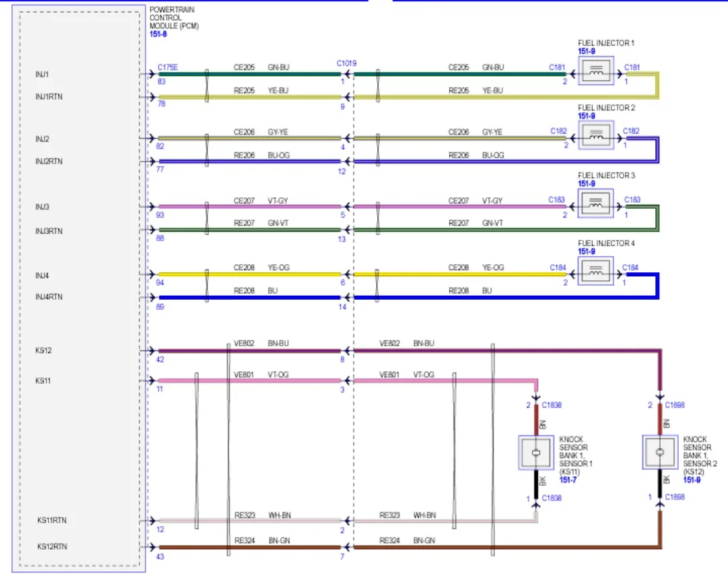The height and width of the screenshot is (574, 728).
Task: Select the Knock Sensor KS11 component symbol
Action: pyautogui.click(x=536, y=453)
